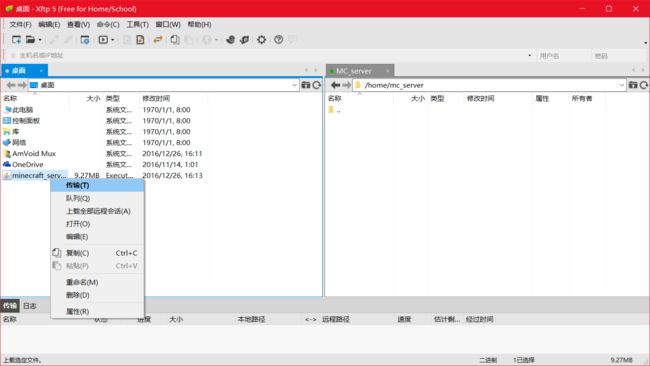
Task: Choose 传输(T) in the context menu
Action: coord(97,185)
